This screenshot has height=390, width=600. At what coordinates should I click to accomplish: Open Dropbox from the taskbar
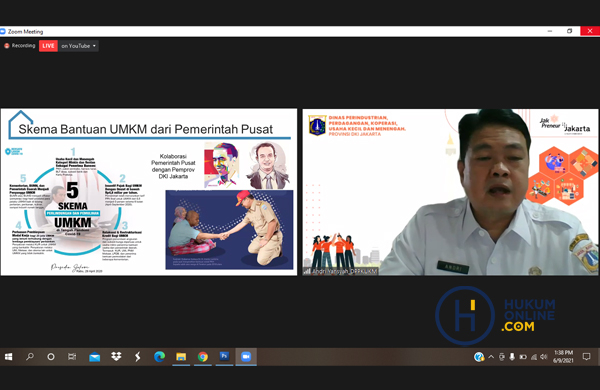[x=116, y=357]
